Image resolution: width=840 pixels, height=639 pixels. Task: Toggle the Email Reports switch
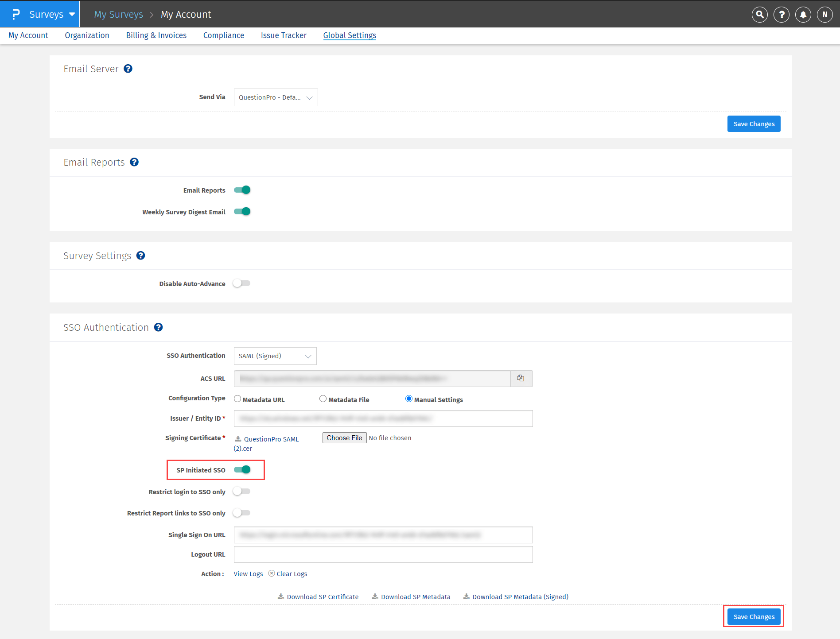point(242,190)
